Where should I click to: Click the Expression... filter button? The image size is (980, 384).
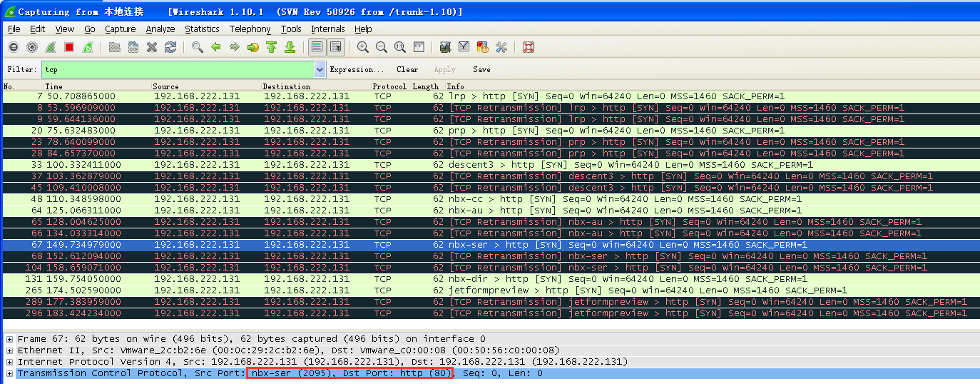point(357,69)
